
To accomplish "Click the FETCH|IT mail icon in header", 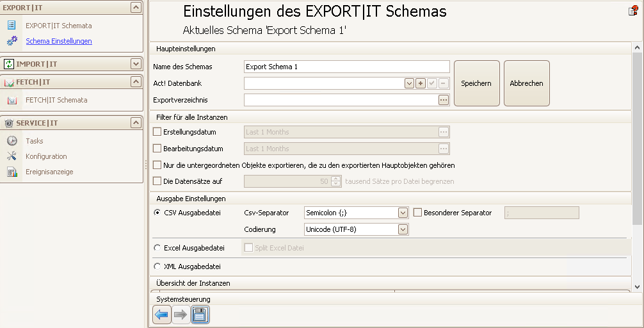I will [9, 82].
